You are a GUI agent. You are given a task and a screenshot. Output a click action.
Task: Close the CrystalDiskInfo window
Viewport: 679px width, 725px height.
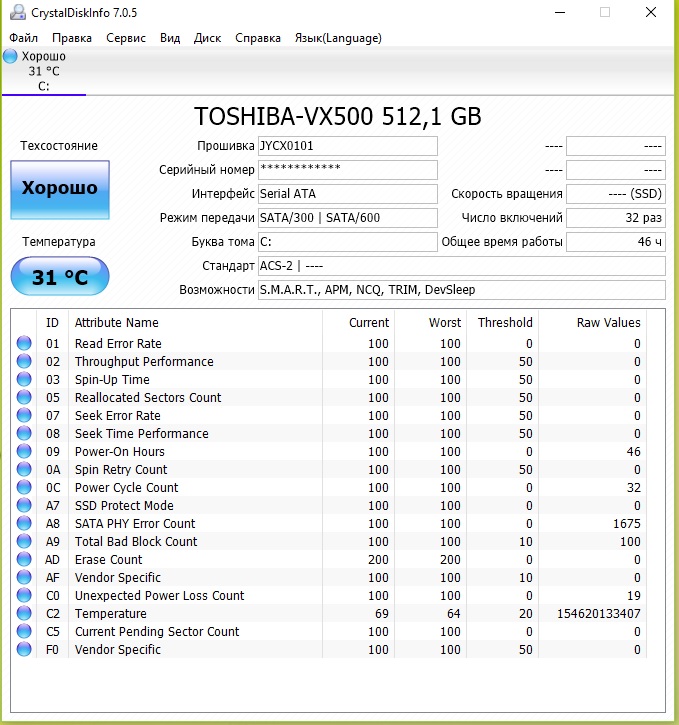[x=651, y=12]
